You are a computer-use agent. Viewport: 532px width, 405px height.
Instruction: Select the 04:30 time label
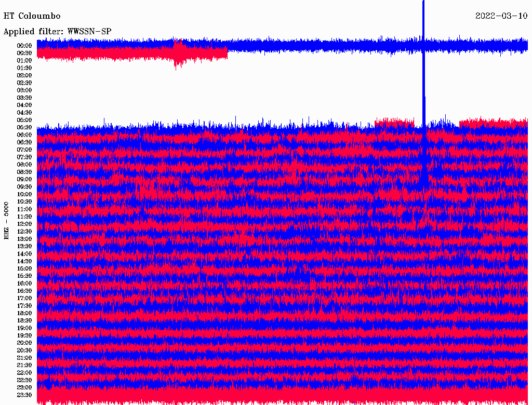click(24, 113)
